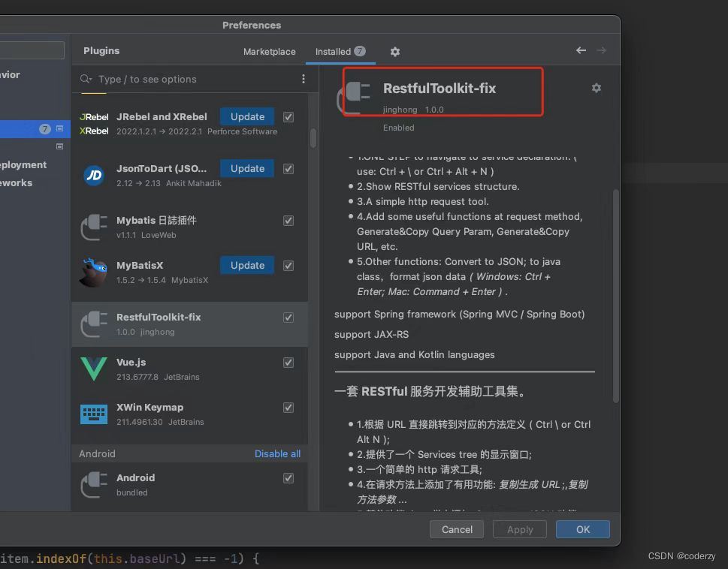The width and height of the screenshot is (728, 569).
Task: Click the Vue.js logo icon
Action: tap(94, 369)
